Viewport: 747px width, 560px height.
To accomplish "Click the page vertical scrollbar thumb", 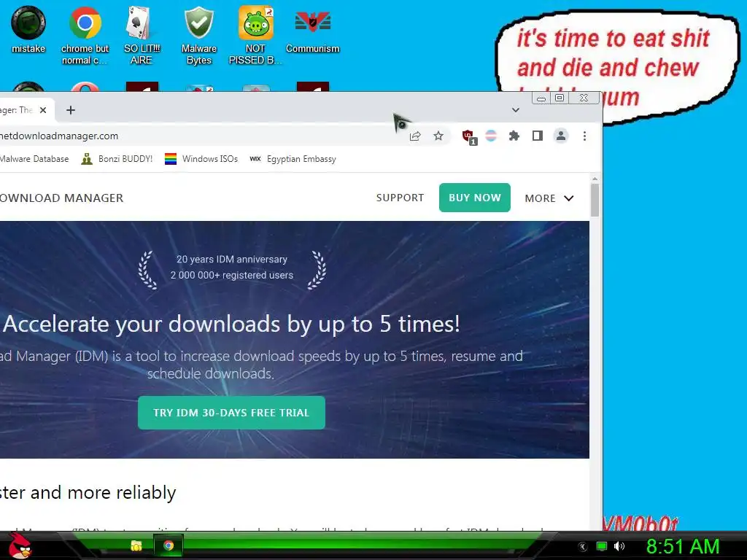I will [595, 201].
